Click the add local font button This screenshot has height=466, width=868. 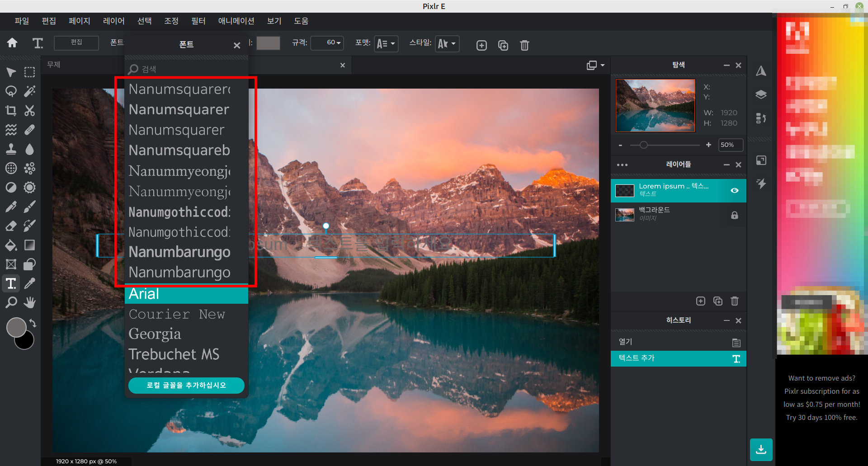[x=186, y=385]
